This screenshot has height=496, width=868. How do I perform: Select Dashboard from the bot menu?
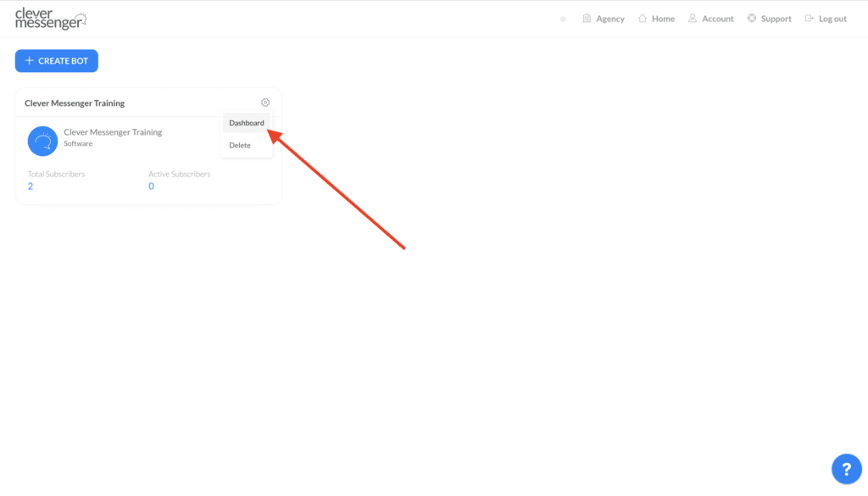[x=246, y=122]
